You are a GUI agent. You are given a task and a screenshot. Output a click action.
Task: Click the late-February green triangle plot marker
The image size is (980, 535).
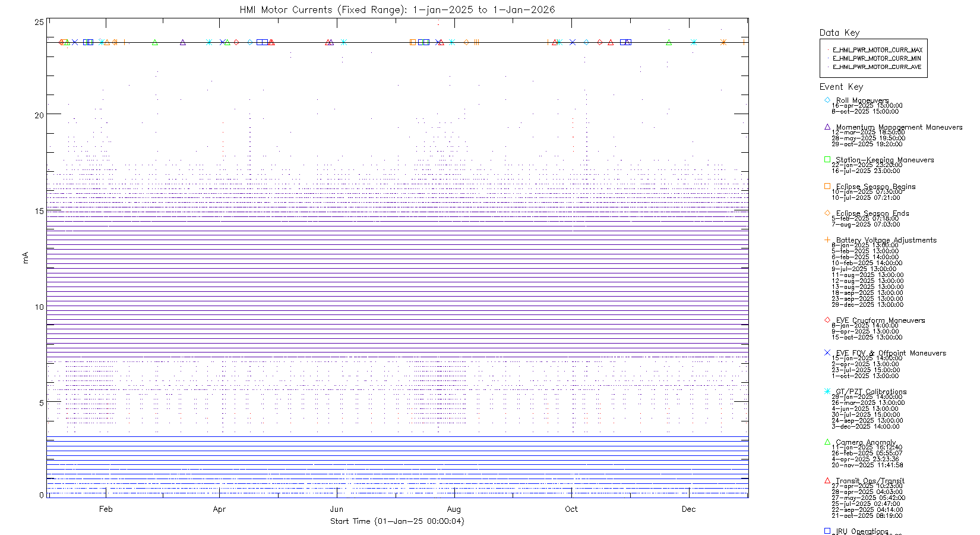pos(155,42)
